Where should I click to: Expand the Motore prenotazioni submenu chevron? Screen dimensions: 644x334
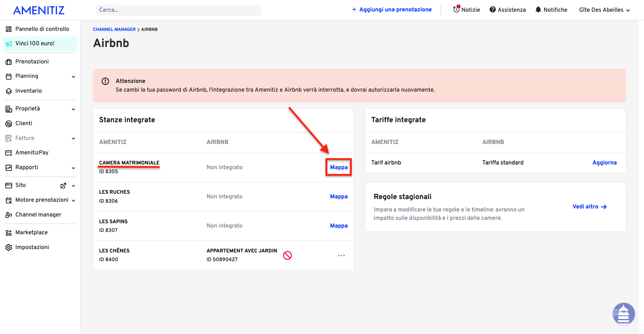73,200
